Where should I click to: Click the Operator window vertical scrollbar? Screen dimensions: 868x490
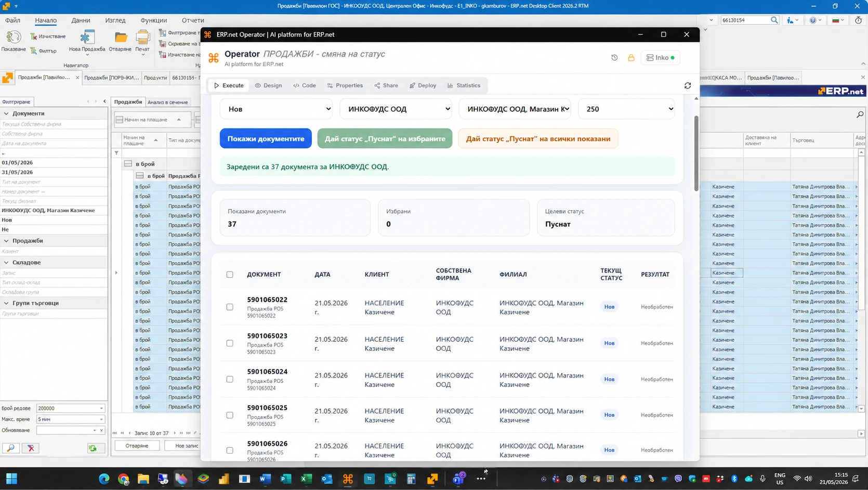(x=696, y=153)
